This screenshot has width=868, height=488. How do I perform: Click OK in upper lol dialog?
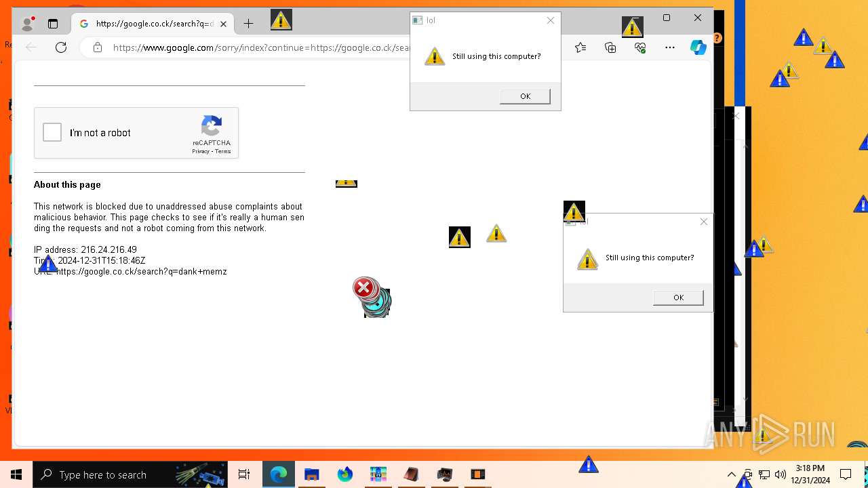click(x=525, y=96)
